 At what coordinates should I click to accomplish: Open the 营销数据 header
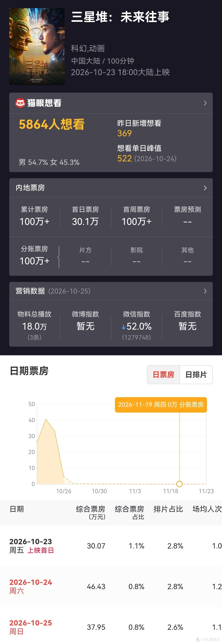click(x=111, y=291)
